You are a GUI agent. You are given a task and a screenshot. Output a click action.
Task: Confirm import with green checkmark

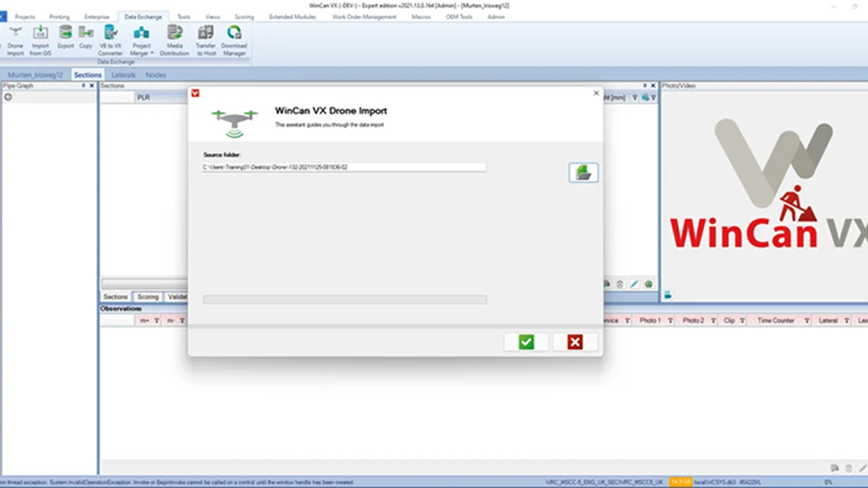click(x=526, y=342)
